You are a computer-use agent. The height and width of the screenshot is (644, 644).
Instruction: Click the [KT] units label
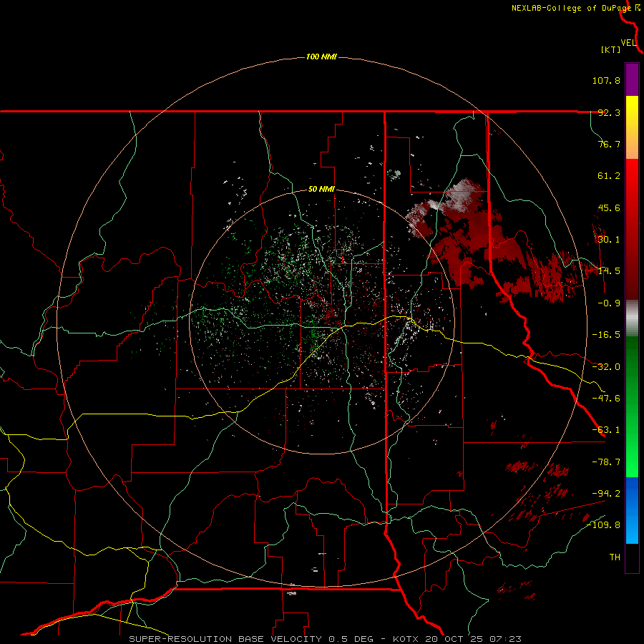point(611,49)
